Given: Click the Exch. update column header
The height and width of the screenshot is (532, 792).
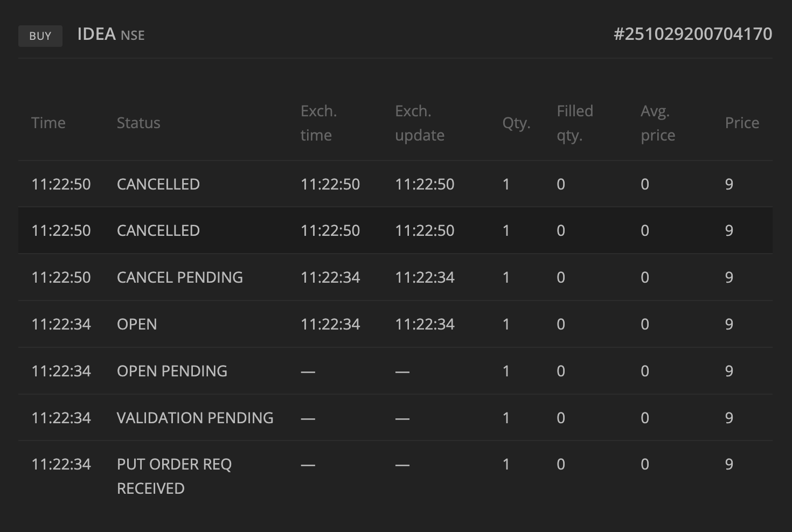Looking at the screenshot, I should [x=420, y=123].
